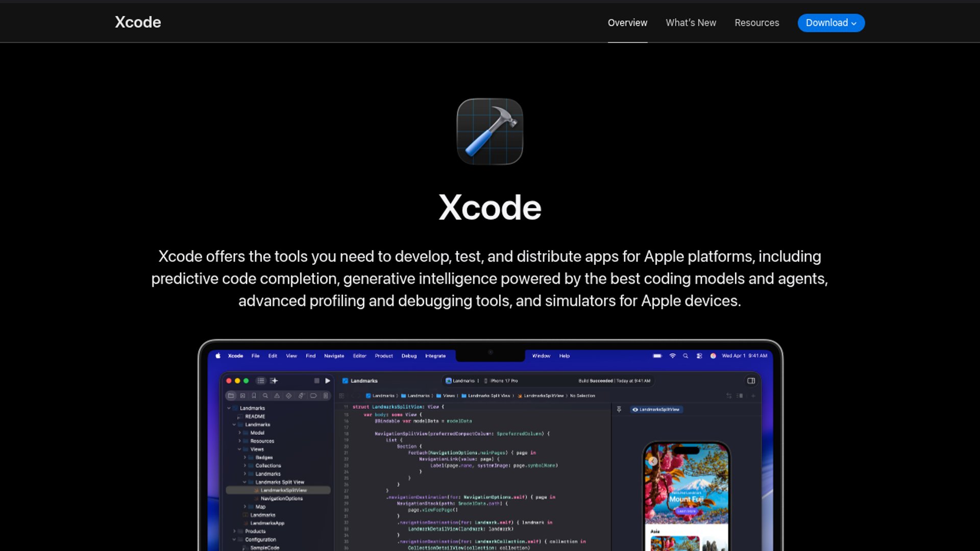Select the NavigationOptions file in navigator

pos(282,498)
